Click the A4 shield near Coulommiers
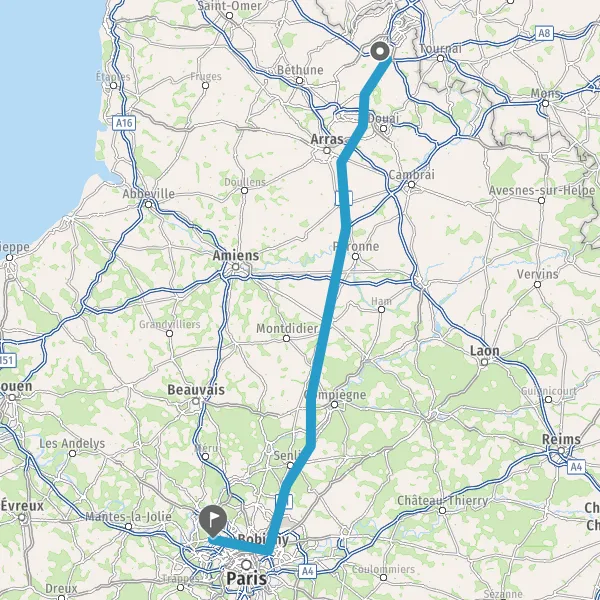 [x=307, y=571]
